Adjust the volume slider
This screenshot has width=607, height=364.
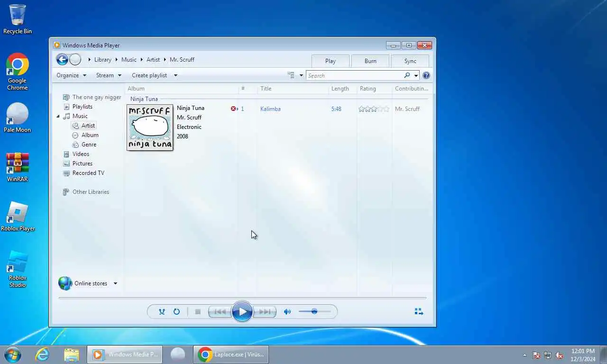(x=314, y=311)
